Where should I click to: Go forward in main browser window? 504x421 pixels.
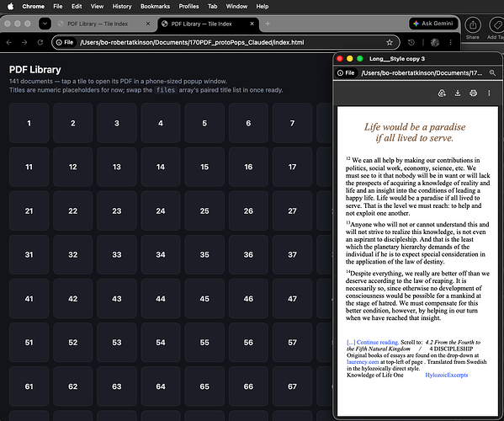[x=24, y=42]
